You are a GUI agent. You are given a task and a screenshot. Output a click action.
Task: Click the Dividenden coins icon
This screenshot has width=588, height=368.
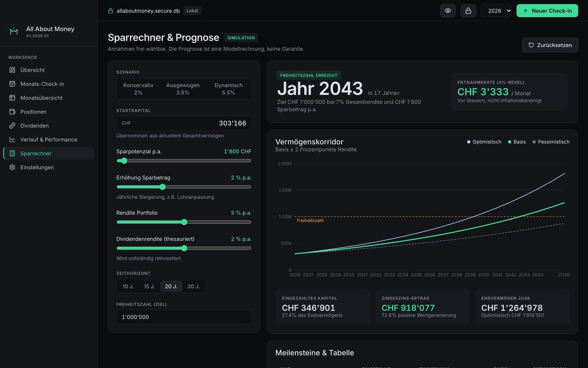[12, 125]
